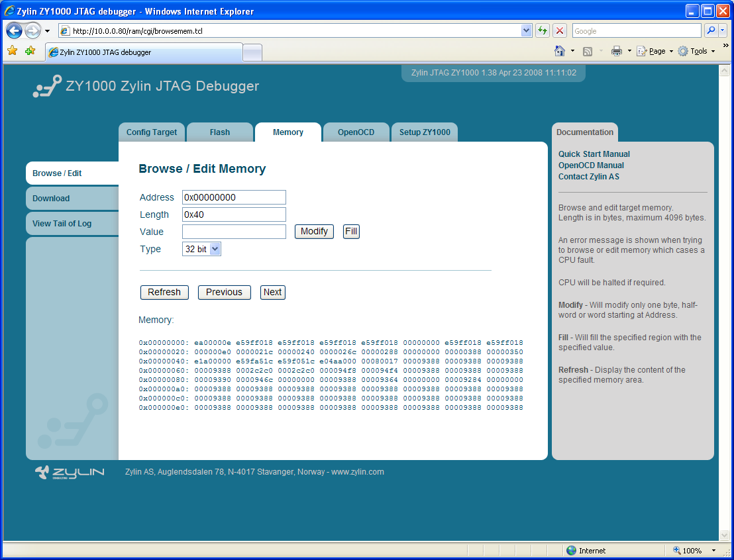The image size is (734, 560).
Task: Click the Google search box
Action: (637, 31)
